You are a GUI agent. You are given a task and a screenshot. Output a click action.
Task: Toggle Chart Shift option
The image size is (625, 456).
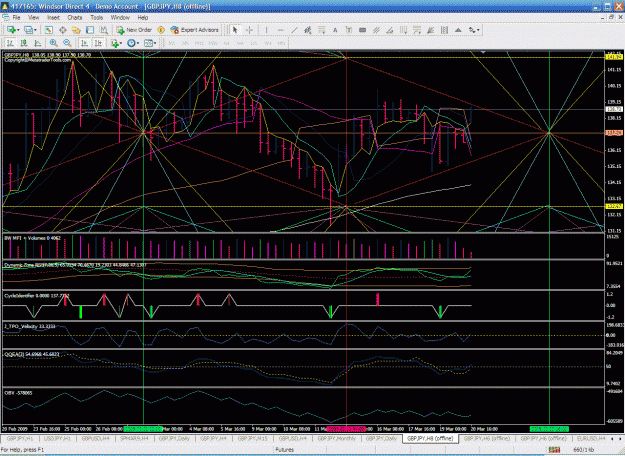point(98,43)
